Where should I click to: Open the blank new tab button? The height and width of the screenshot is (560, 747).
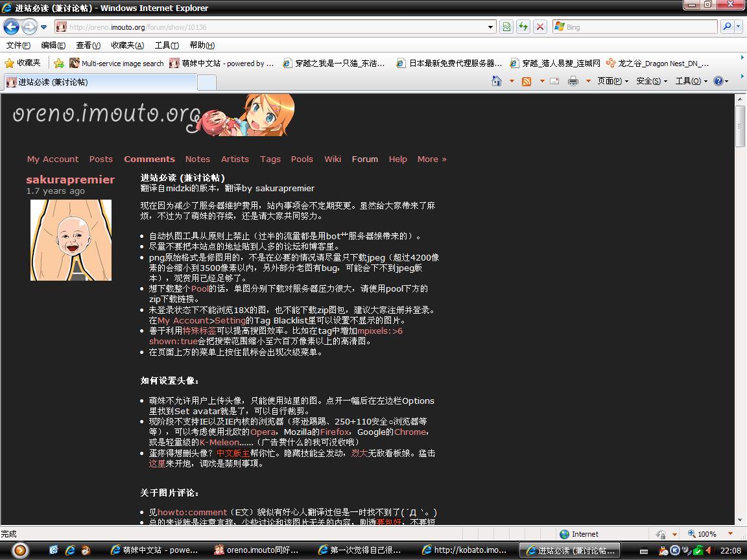click(207, 82)
